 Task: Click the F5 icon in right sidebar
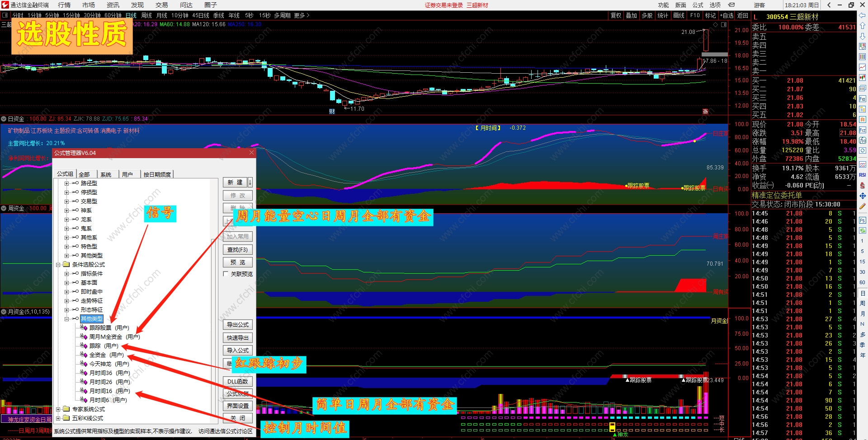[863, 220]
